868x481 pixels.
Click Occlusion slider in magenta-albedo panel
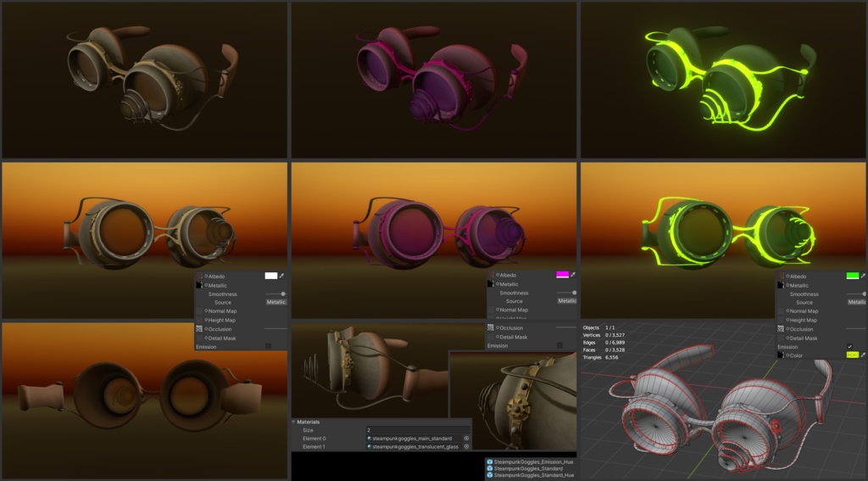pos(566,327)
